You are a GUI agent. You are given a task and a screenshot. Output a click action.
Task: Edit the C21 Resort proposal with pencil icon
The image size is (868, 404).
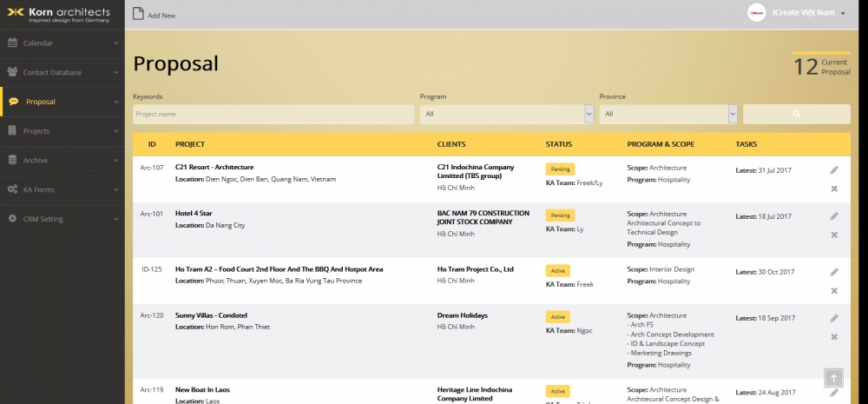point(833,170)
